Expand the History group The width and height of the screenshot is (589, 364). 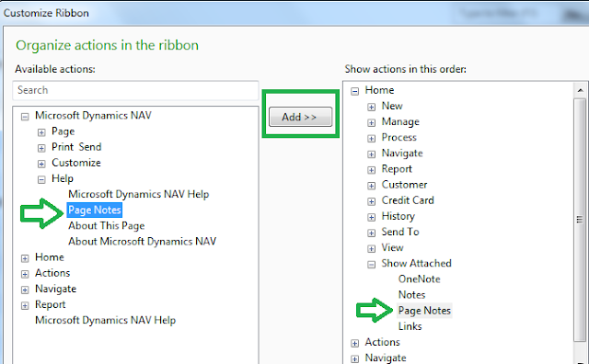(x=371, y=218)
